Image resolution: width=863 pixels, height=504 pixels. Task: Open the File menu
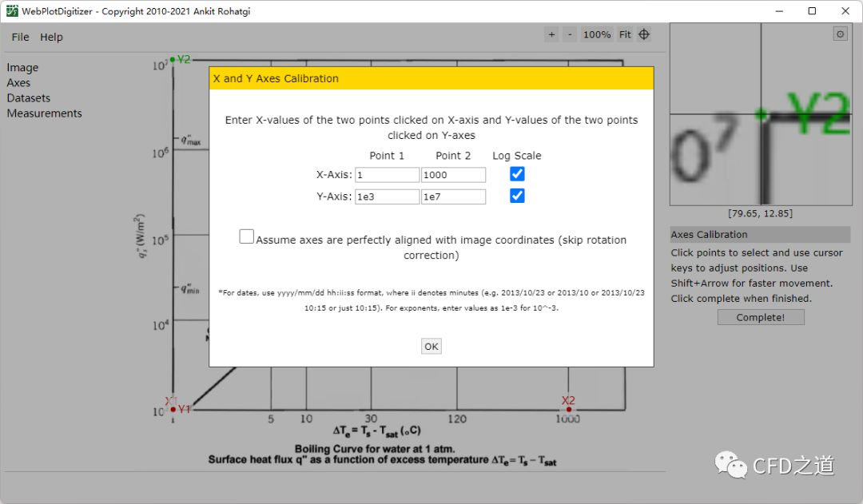tap(20, 37)
